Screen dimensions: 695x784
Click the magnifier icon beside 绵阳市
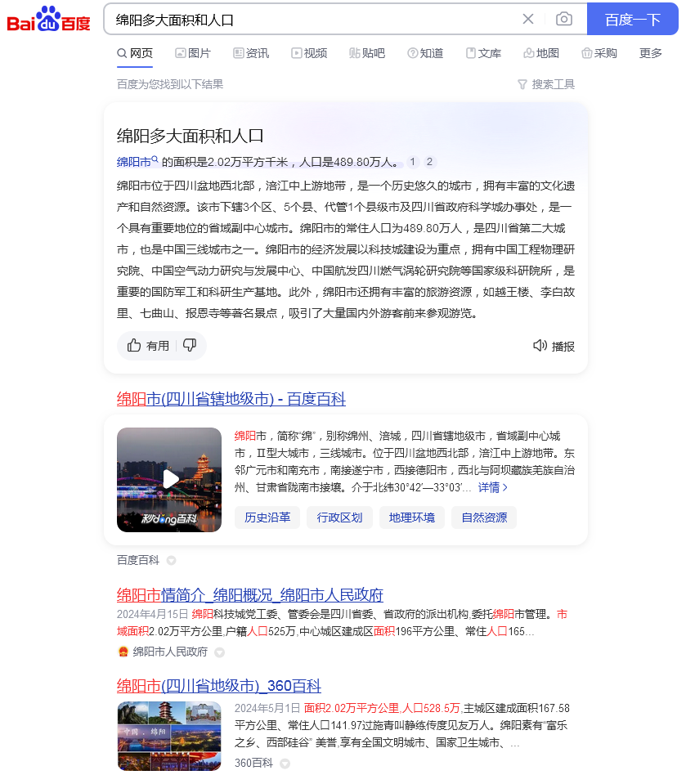(155, 159)
